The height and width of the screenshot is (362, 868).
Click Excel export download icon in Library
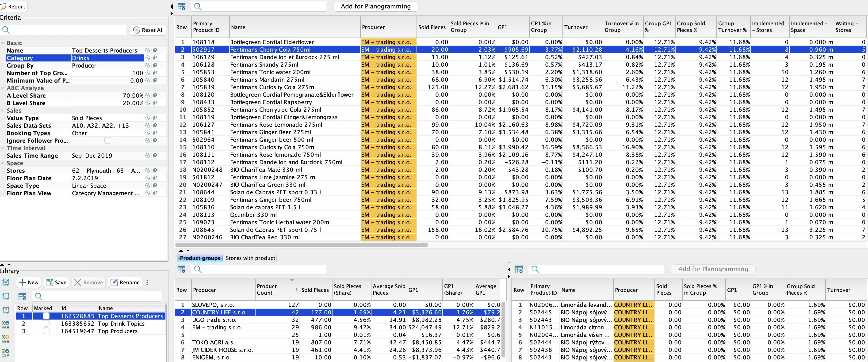5,324
